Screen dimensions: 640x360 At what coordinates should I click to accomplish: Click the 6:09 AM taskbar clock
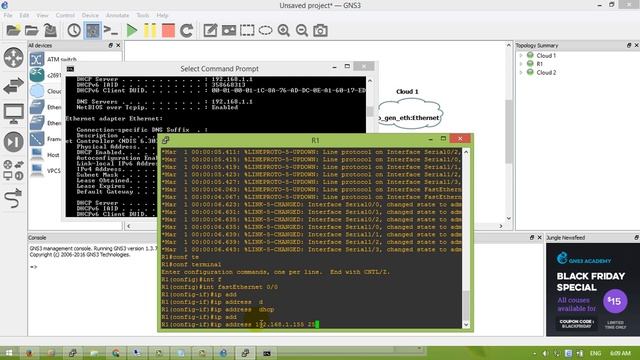620,353
